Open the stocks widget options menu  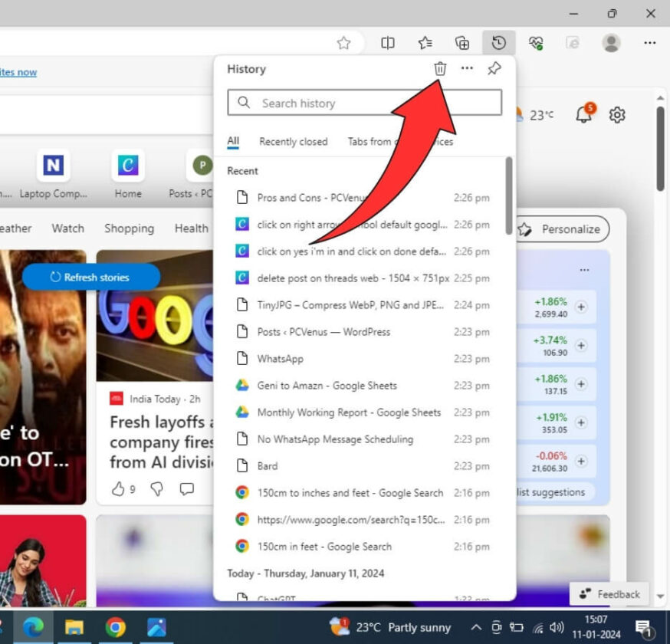[584, 270]
